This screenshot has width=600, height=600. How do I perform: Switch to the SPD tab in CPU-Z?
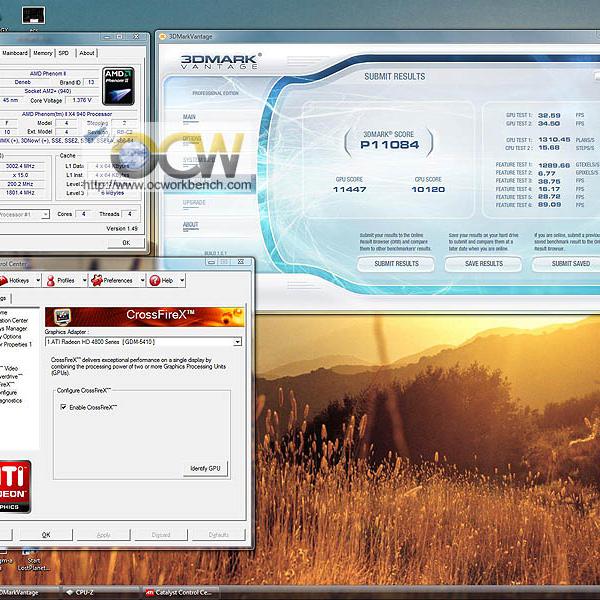(64, 53)
